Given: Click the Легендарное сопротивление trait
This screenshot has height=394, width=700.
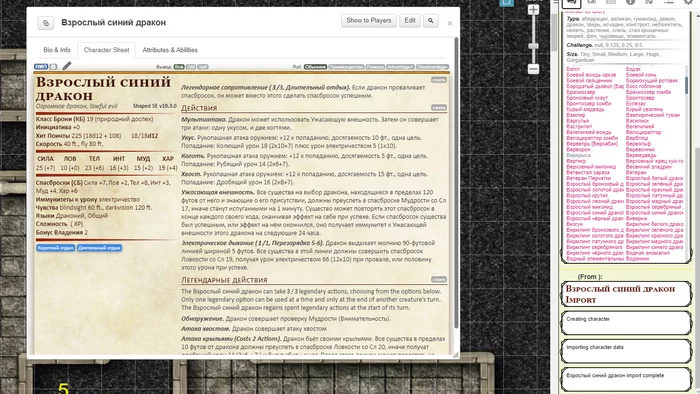Looking at the screenshot, I should [x=265, y=87].
